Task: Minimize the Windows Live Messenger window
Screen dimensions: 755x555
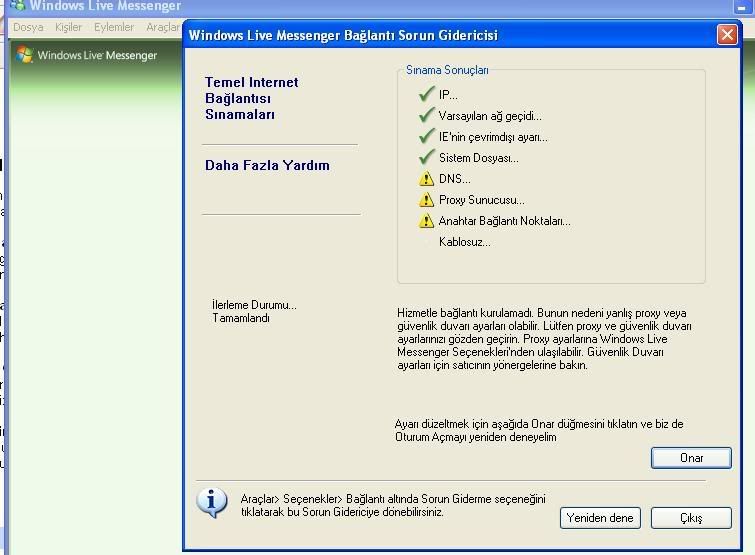Action: coord(741,7)
